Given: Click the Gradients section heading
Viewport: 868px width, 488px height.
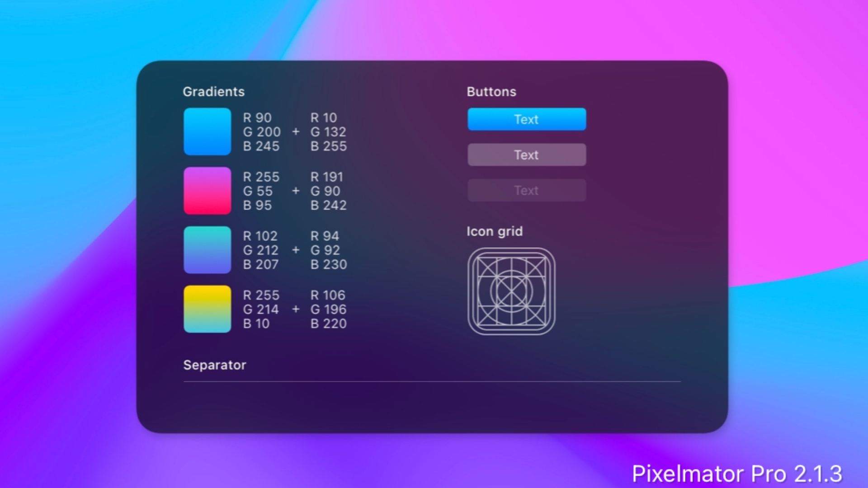Looking at the screenshot, I should [x=214, y=92].
